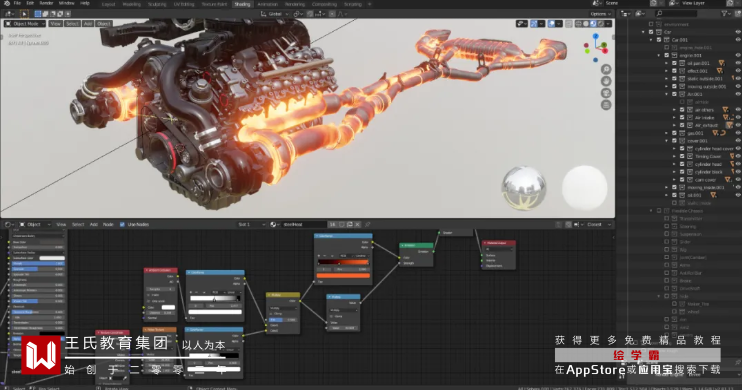This screenshot has height=390, width=742.
Task: Click the Node menu in the node editor
Action: pyautogui.click(x=108, y=224)
